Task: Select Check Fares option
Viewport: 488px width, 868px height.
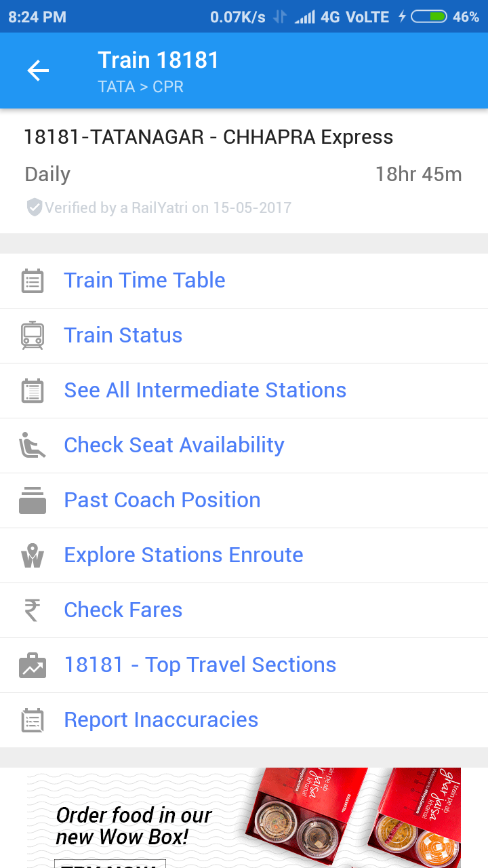Action: point(123,610)
